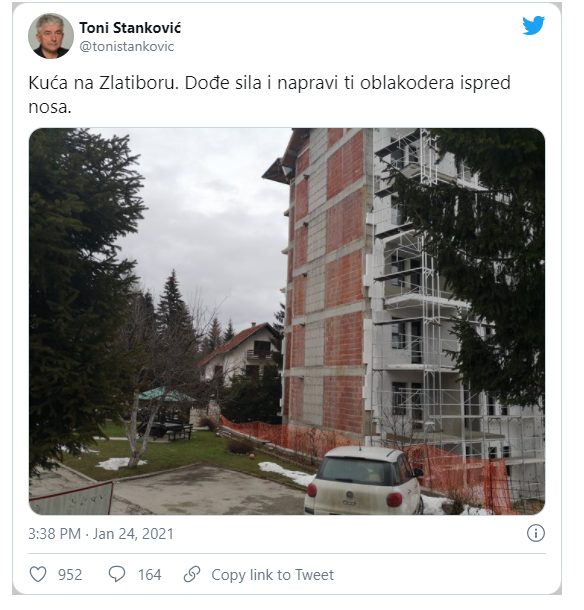Open the 3:38 PM Jan 24, 2021 timestamp
Viewport: 584px width, 610px height.
point(101,533)
